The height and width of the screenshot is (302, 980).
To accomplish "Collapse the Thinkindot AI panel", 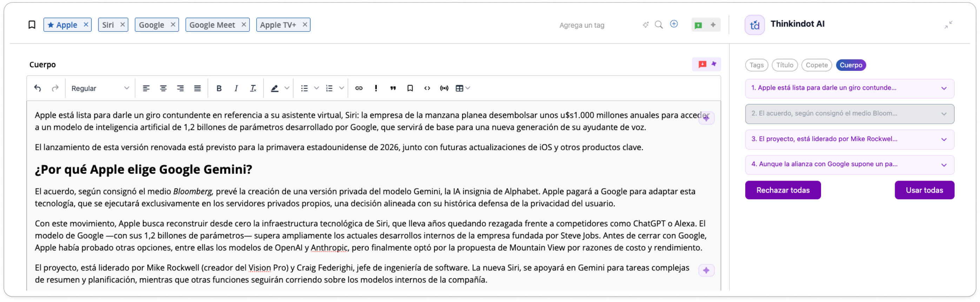I will [x=948, y=25].
